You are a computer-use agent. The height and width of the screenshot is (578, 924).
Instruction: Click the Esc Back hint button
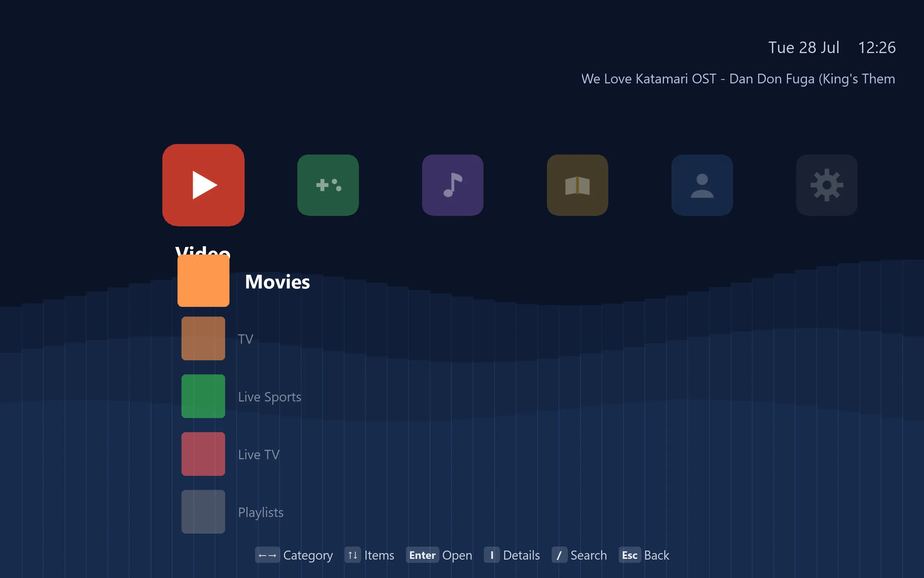click(x=644, y=555)
